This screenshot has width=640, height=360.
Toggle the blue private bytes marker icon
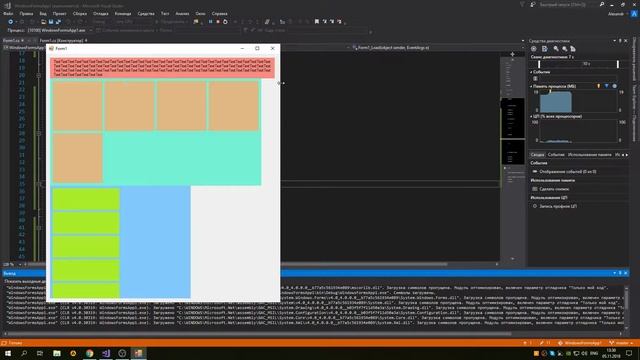pos(614,86)
